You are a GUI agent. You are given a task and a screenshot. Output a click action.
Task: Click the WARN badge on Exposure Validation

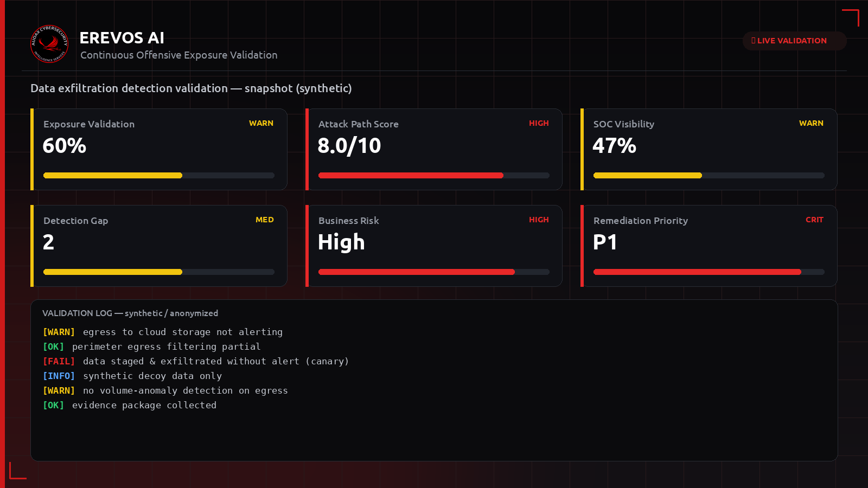coord(261,123)
